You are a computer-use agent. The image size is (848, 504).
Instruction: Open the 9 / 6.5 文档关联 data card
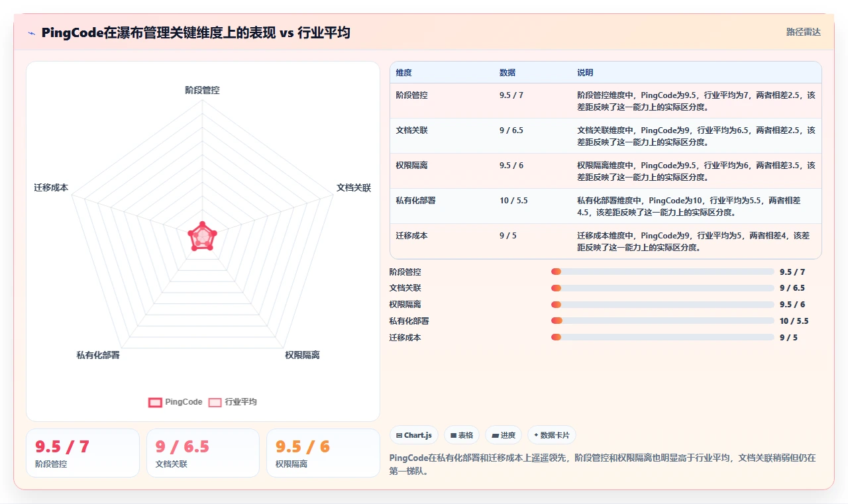(x=203, y=453)
